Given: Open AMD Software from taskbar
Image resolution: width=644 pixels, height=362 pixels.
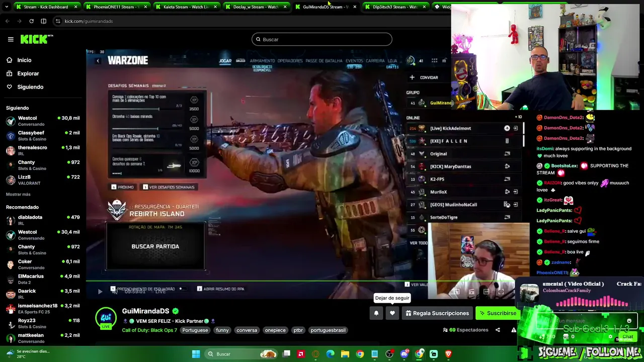Looking at the screenshot, I should tap(301, 354).
